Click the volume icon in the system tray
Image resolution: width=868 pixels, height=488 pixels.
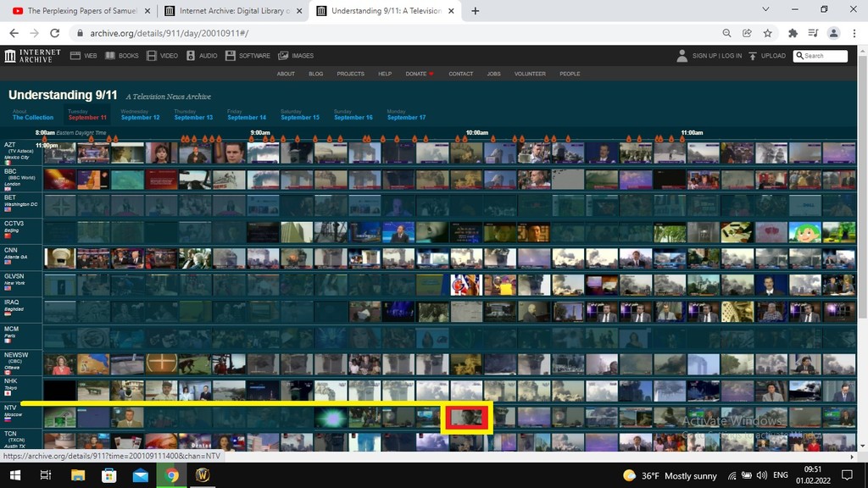pyautogui.click(x=761, y=475)
